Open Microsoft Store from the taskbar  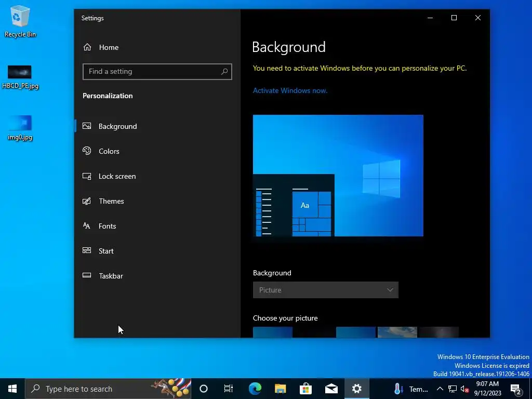pyautogui.click(x=305, y=389)
